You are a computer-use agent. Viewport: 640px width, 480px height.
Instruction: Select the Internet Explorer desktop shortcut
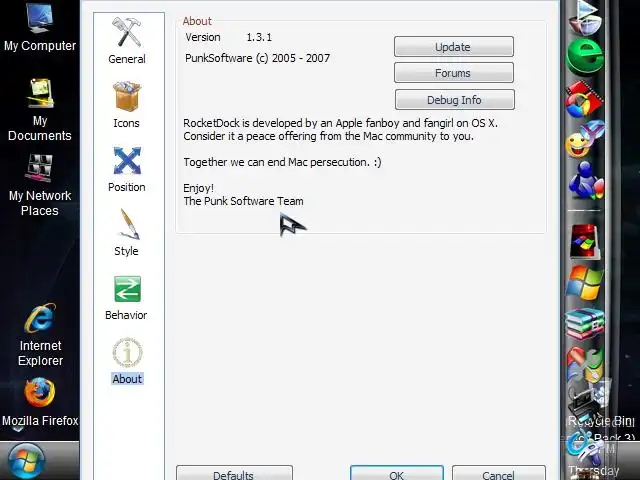[40, 336]
